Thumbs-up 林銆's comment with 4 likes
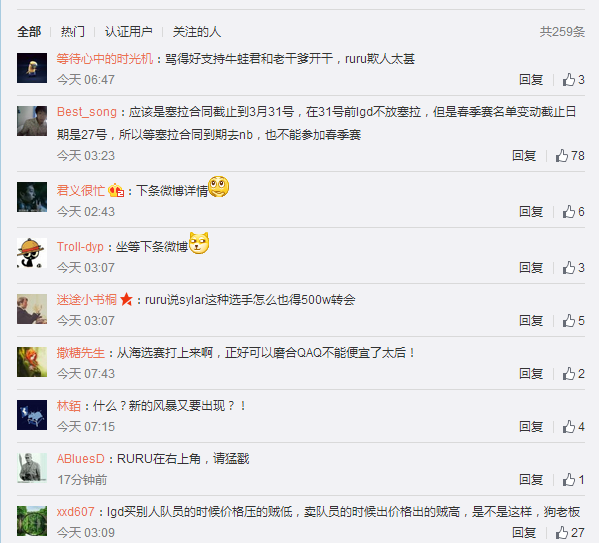Viewport: 599px width, 543px height. pos(573,426)
